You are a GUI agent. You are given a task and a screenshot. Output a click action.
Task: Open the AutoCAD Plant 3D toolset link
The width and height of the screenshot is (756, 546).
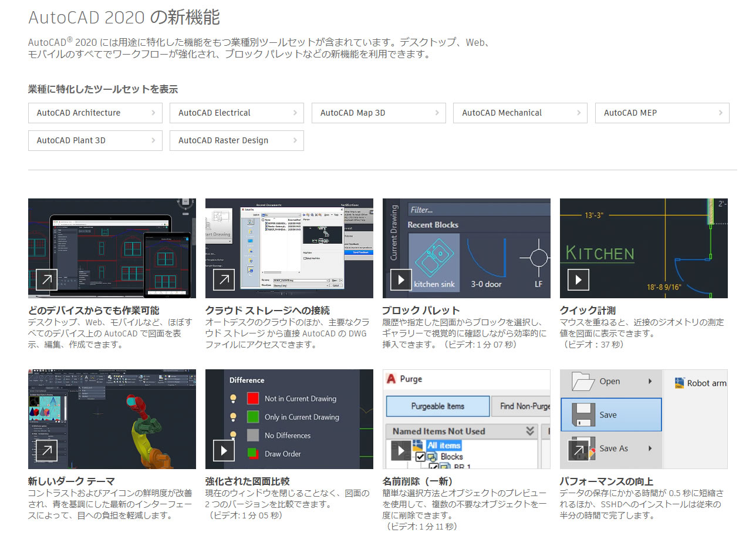point(95,140)
